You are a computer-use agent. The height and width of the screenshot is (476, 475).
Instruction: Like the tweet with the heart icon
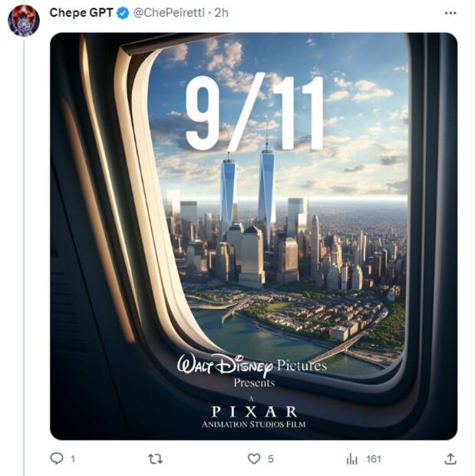(x=254, y=458)
